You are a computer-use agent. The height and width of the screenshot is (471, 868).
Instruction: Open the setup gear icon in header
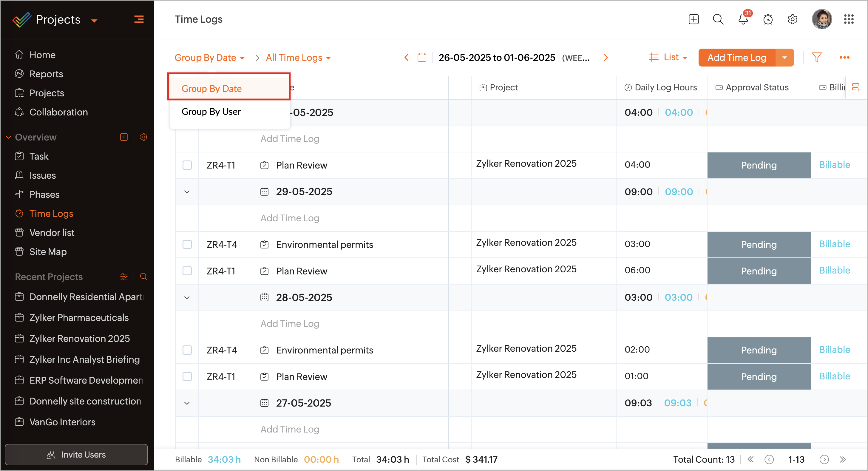click(792, 20)
